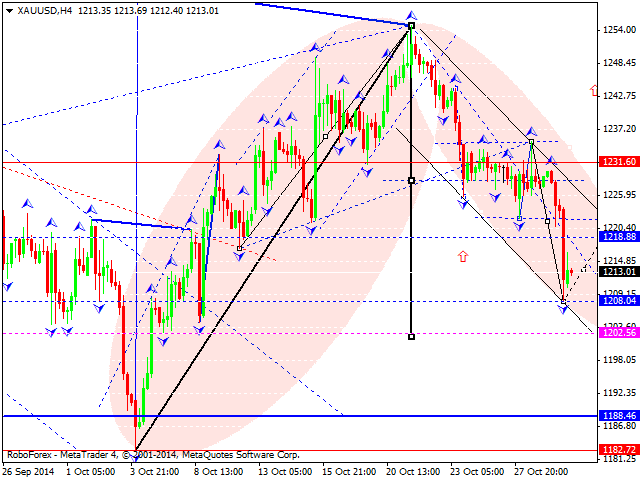
Task: Click the 27 Oct 20:00 time label
Action: click(x=541, y=472)
